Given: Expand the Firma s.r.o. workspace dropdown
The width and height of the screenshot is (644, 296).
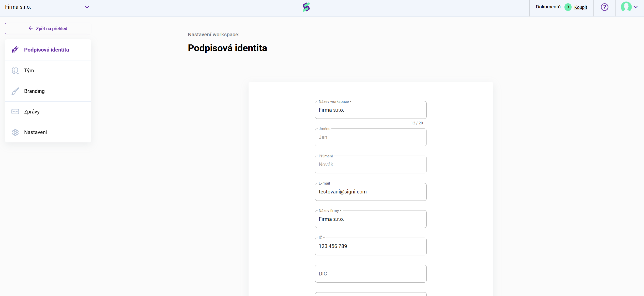Looking at the screenshot, I should tap(87, 7).
